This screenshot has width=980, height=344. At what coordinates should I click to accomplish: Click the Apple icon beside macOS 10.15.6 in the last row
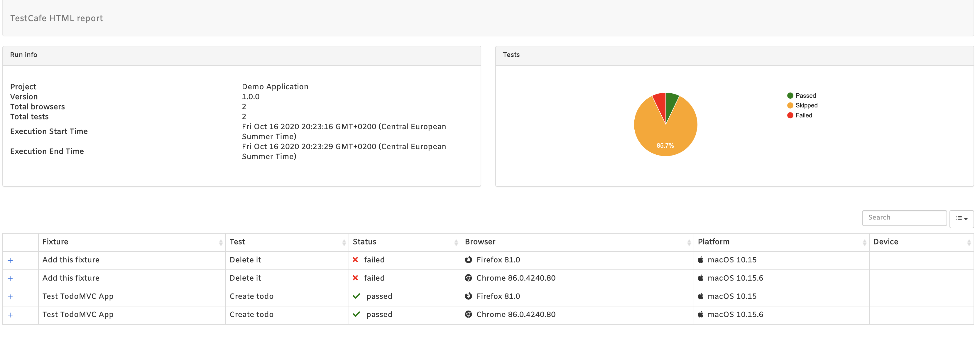700,314
